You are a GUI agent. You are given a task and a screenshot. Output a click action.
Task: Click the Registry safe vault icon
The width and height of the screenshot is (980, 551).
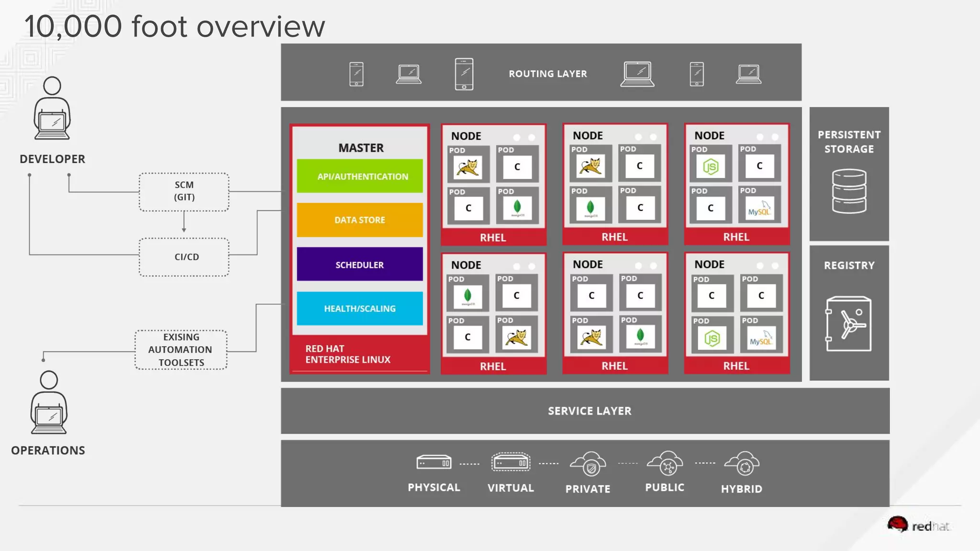coord(848,324)
